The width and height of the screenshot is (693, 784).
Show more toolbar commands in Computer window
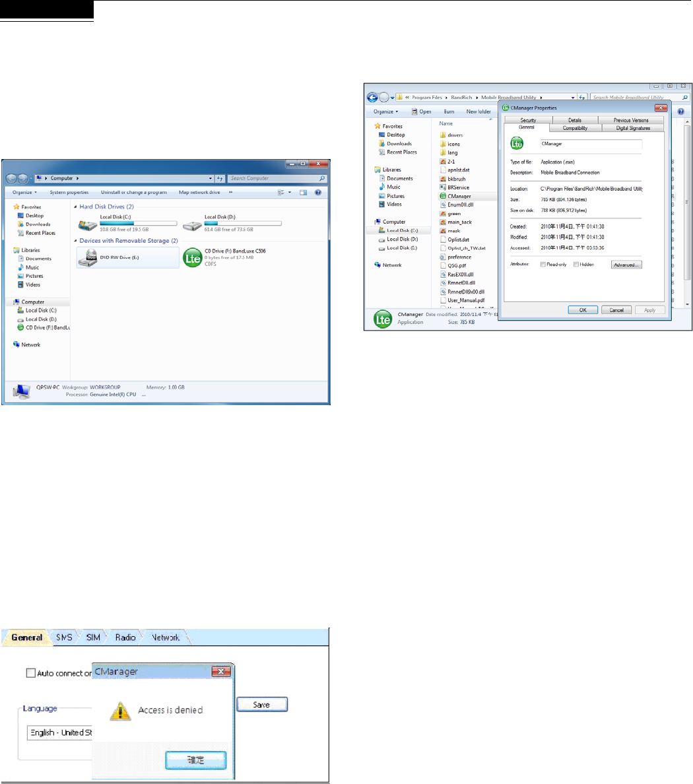click(230, 193)
